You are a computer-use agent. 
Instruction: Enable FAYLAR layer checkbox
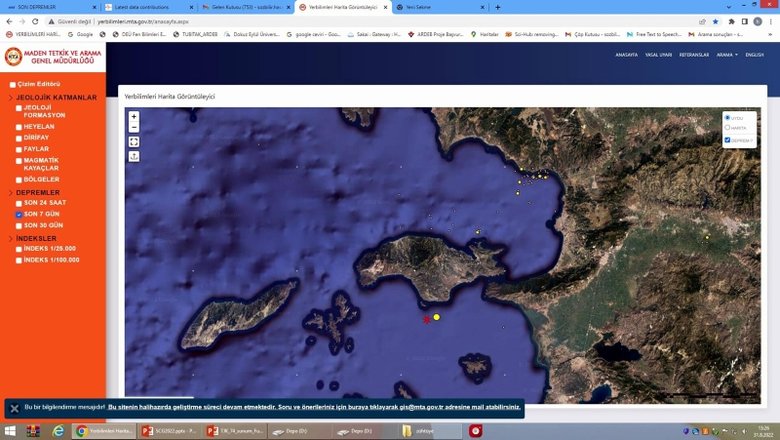(19, 150)
